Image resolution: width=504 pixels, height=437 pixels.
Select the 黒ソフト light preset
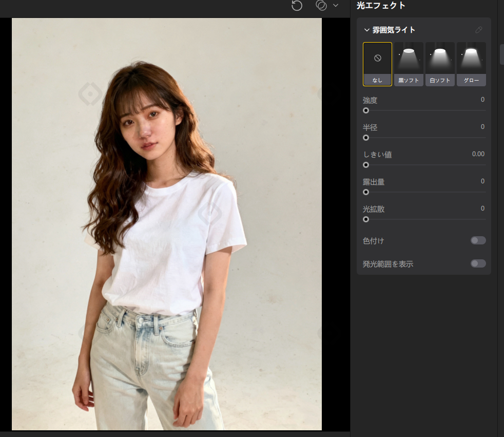point(409,64)
